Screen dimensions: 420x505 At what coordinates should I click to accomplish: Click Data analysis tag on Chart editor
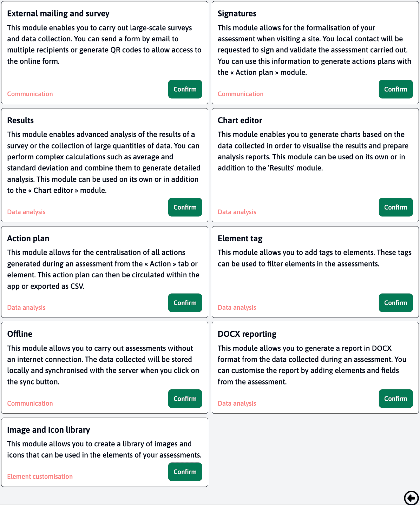[x=237, y=212]
